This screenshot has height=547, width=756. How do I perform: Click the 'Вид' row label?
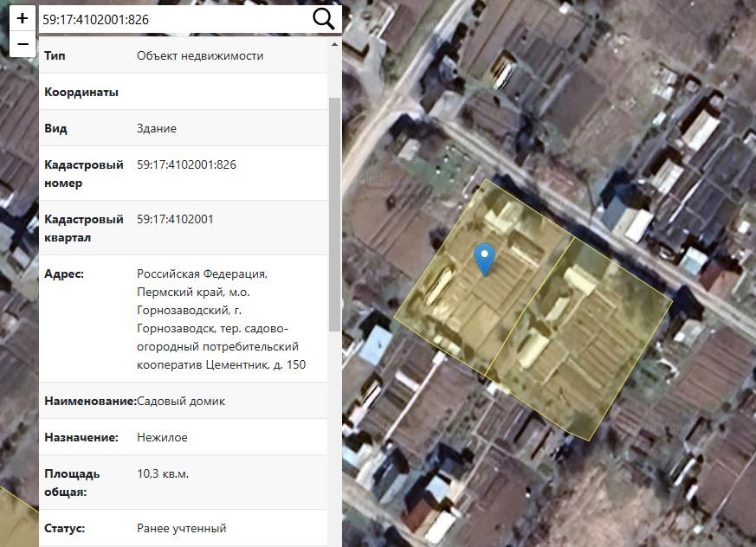[56, 129]
